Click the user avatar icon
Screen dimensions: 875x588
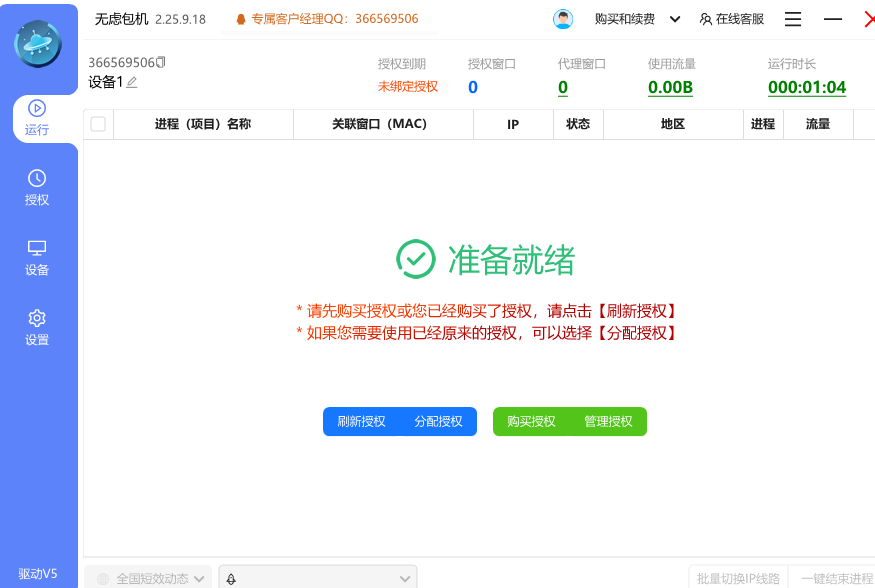tap(563, 19)
